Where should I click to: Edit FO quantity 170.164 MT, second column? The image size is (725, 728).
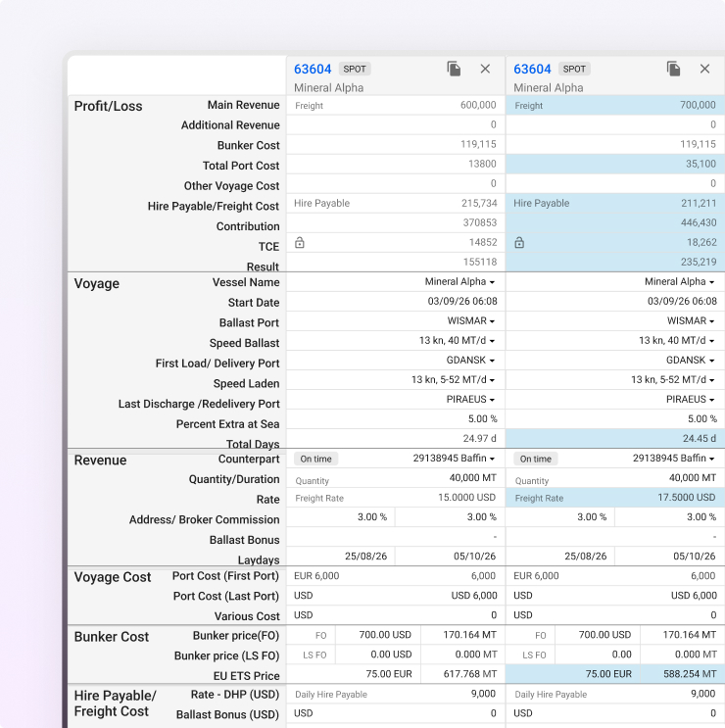point(682,635)
